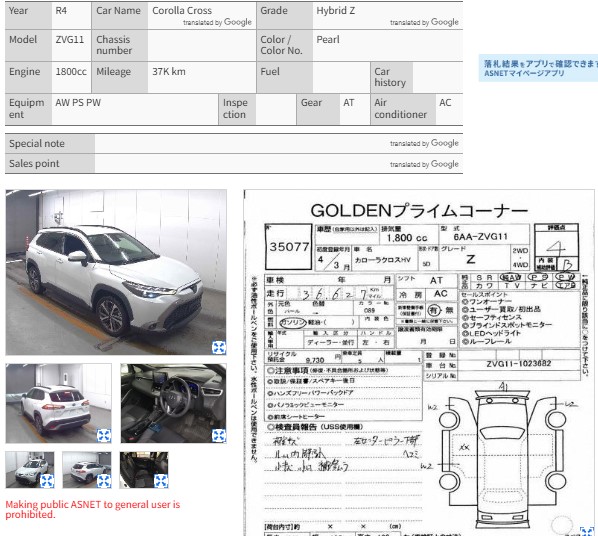
Task: Expand the small seat interior thumbnail icon
Action: (x=161, y=481)
